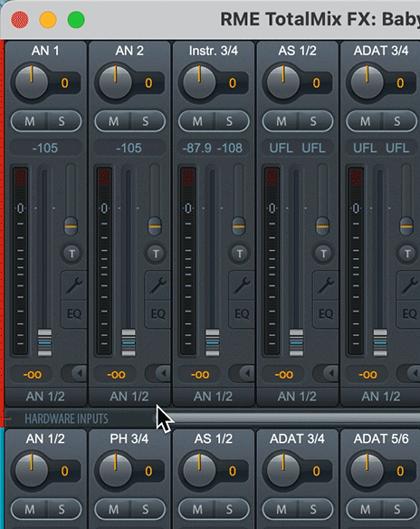Click pan value 0 on AN 2
The image size is (420, 529).
pyautogui.click(x=148, y=83)
